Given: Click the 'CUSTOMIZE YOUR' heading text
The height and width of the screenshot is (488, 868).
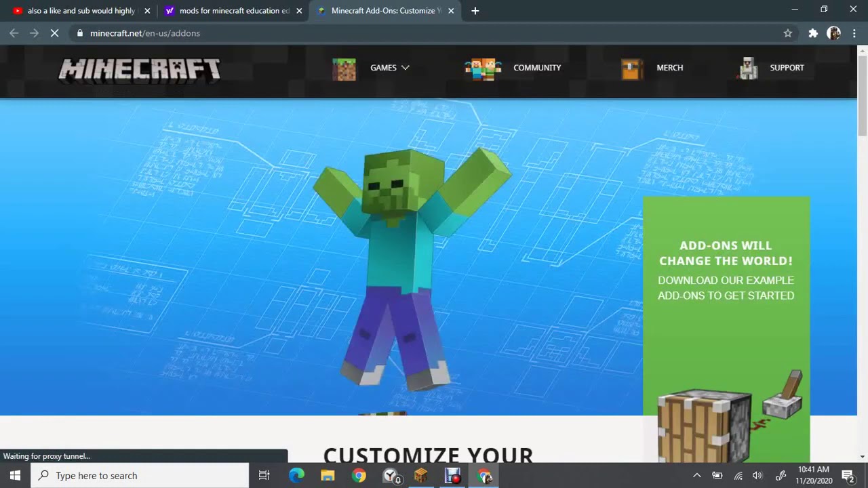Looking at the screenshot, I should [x=429, y=454].
